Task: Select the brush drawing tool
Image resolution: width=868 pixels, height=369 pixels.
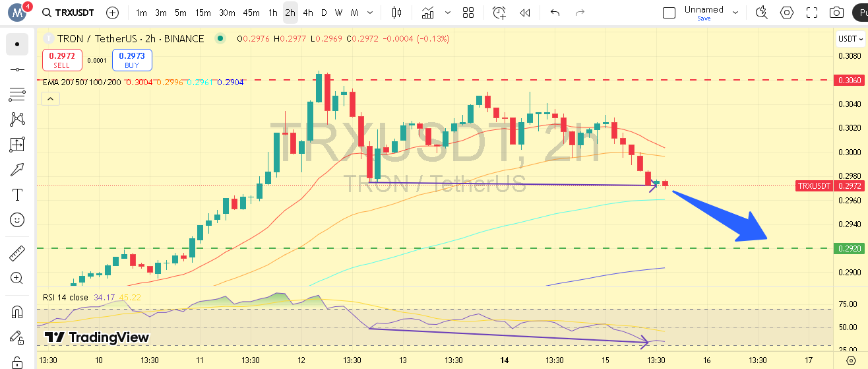Action: click(x=17, y=170)
